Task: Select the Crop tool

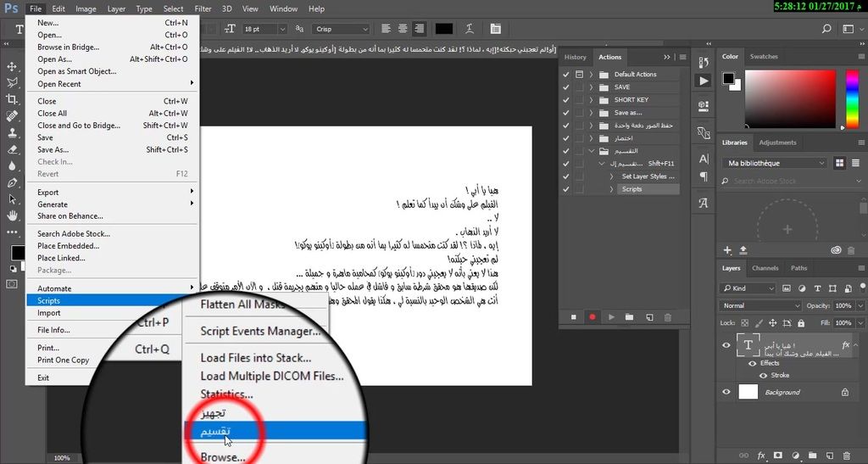Action: 12,99
